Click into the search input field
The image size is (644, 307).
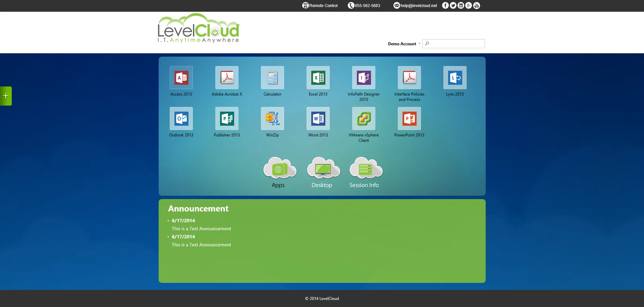[454, 43]
